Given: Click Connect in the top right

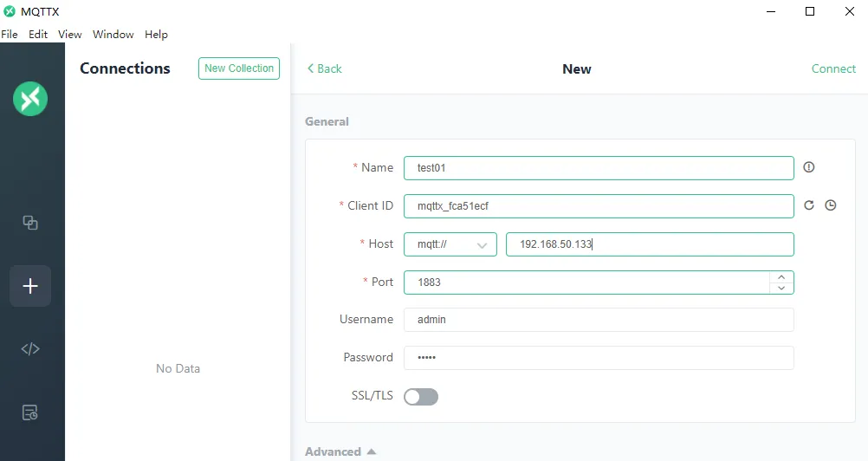Looking at the screenshot, I should (833, 68).
